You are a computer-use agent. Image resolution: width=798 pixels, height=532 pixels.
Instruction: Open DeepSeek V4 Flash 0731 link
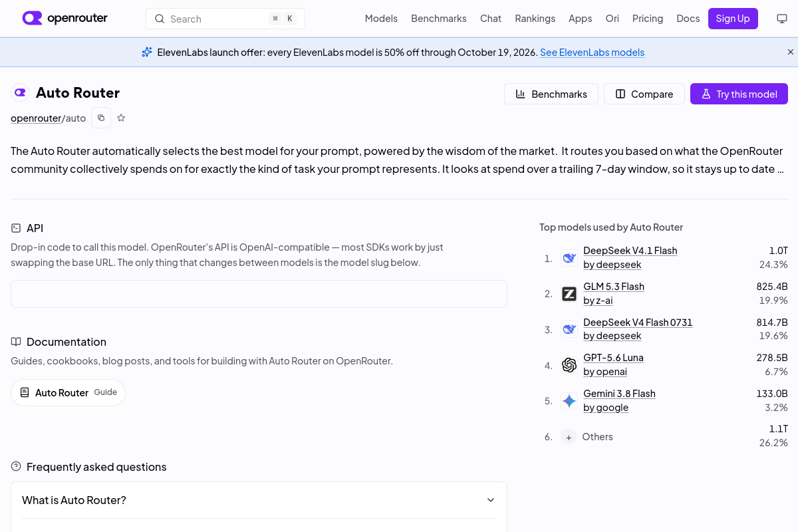pos(638,323)
